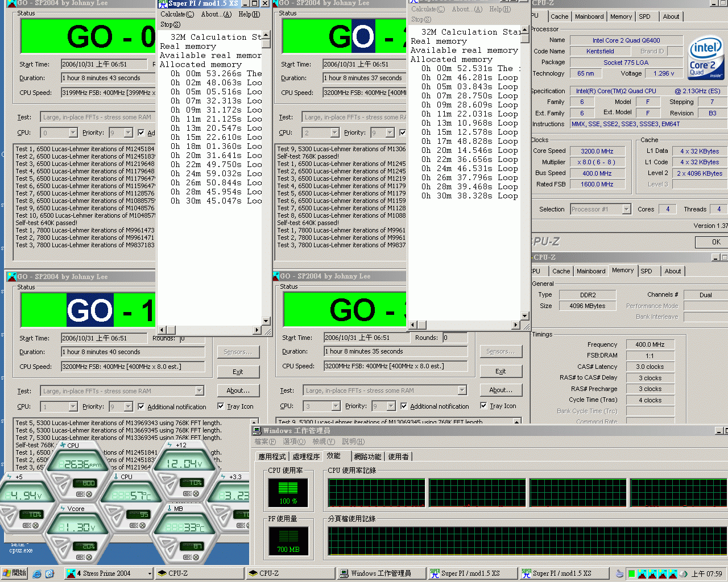The height and width of the screenshot is (582, 728).
Task: Open Processor #1 selection dropdown in CPU-Z
Action: (626, 209)
